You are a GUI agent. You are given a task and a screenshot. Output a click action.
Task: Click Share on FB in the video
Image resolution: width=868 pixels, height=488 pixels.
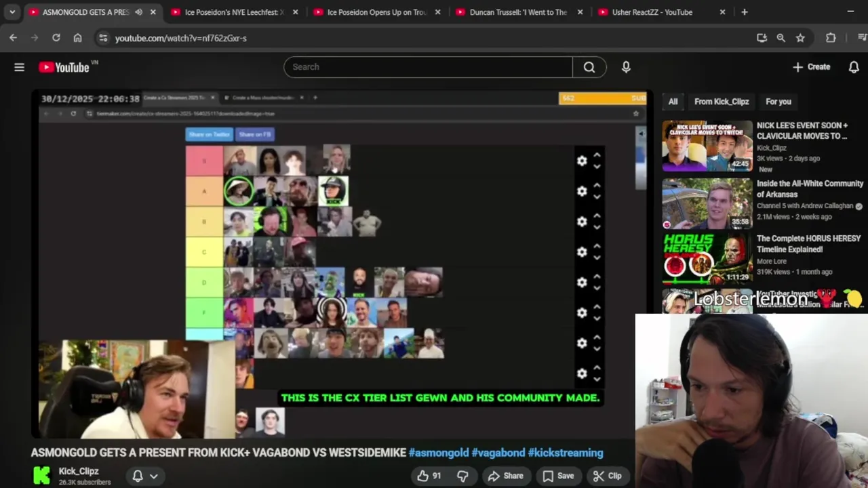pyautogui.click(x=255, y=134)
